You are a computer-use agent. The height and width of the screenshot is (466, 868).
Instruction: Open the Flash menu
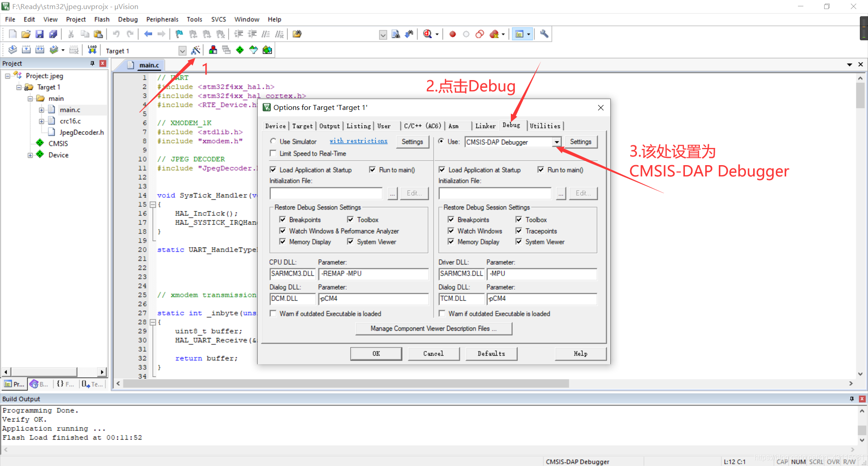tap(102, 19)
